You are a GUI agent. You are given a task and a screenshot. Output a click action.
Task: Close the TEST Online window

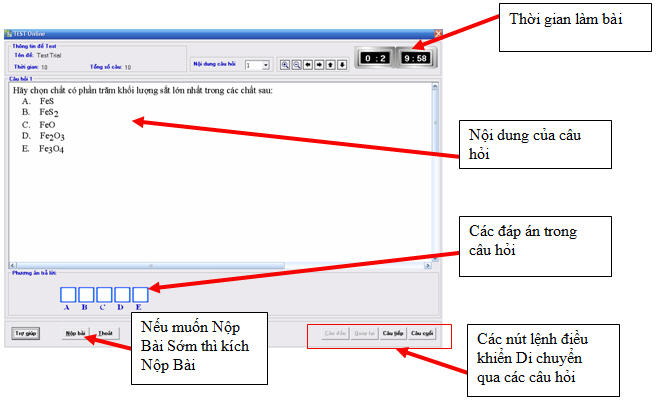tap(438, 33)
